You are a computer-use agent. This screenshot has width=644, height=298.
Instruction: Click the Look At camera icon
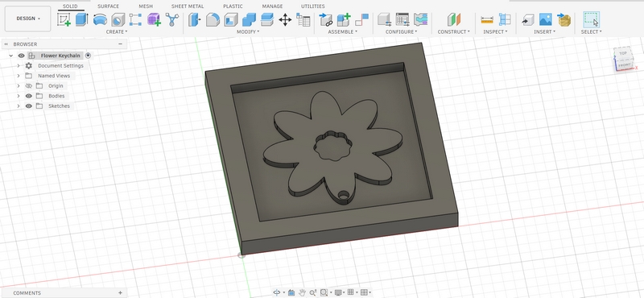(x=291, y=292)
